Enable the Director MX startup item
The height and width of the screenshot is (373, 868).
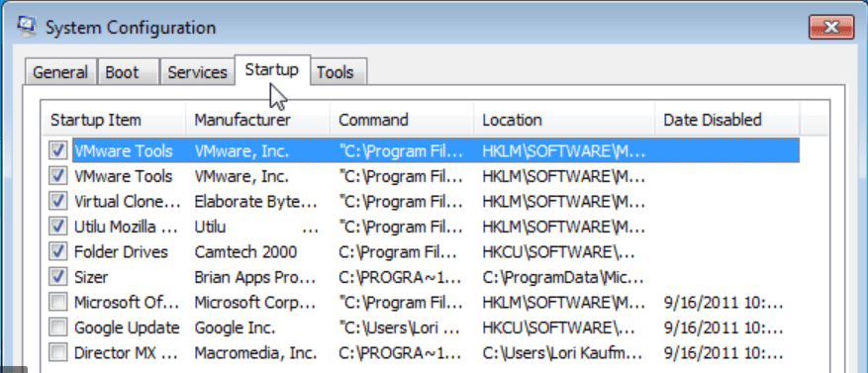(58, 352)
